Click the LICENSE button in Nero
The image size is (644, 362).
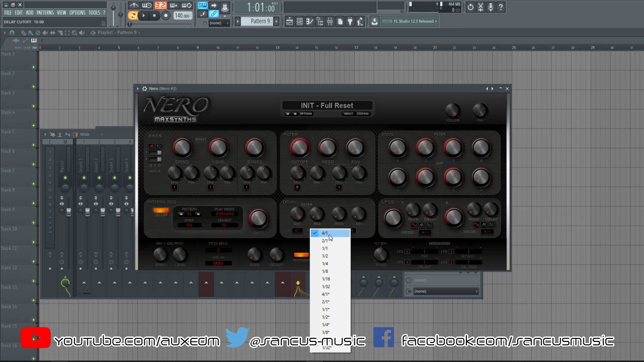click(x=363, y=114)
